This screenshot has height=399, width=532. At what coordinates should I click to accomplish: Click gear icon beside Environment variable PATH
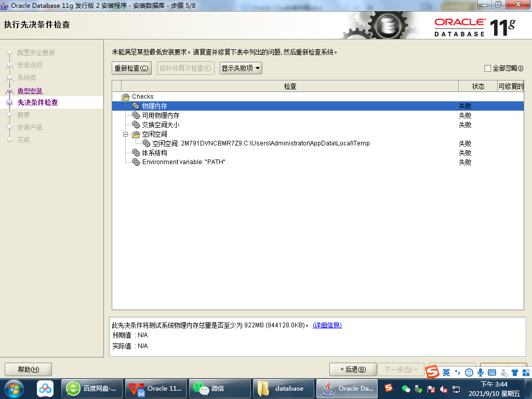(x=136, y=162)
